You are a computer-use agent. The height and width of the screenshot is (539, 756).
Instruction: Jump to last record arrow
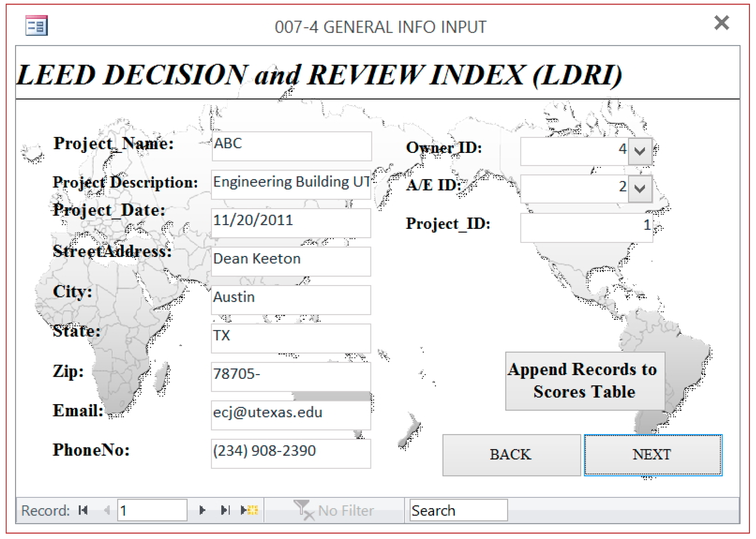(226, 510)
